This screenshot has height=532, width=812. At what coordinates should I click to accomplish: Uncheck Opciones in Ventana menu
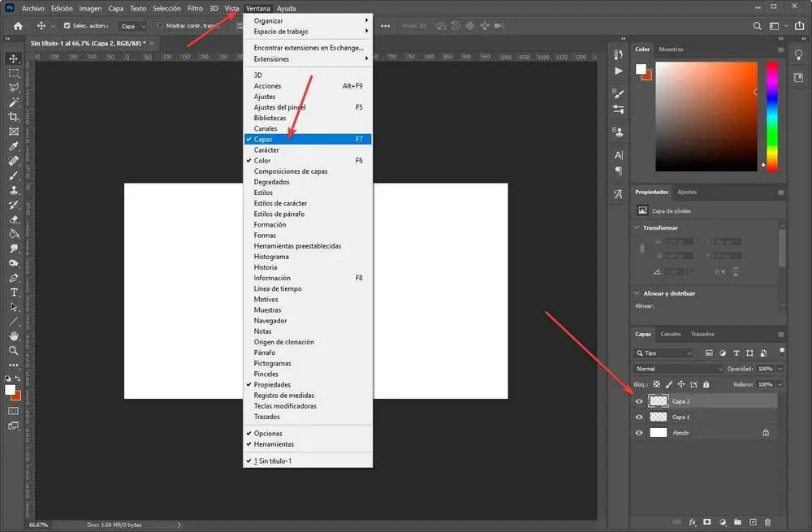308,434
